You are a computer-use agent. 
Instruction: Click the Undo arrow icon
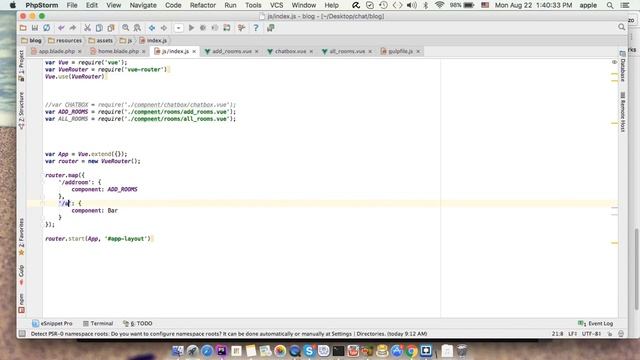pos(61,28)
